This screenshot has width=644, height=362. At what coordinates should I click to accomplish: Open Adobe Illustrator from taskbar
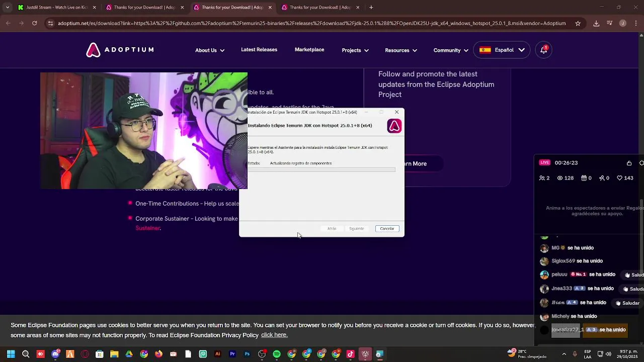pyautogui.click(x=218, y=354)
